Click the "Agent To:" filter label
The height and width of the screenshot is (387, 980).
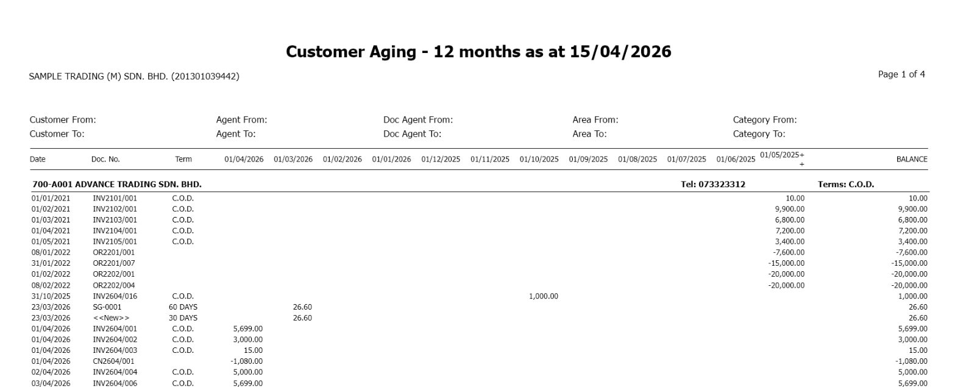coord(236,134)
